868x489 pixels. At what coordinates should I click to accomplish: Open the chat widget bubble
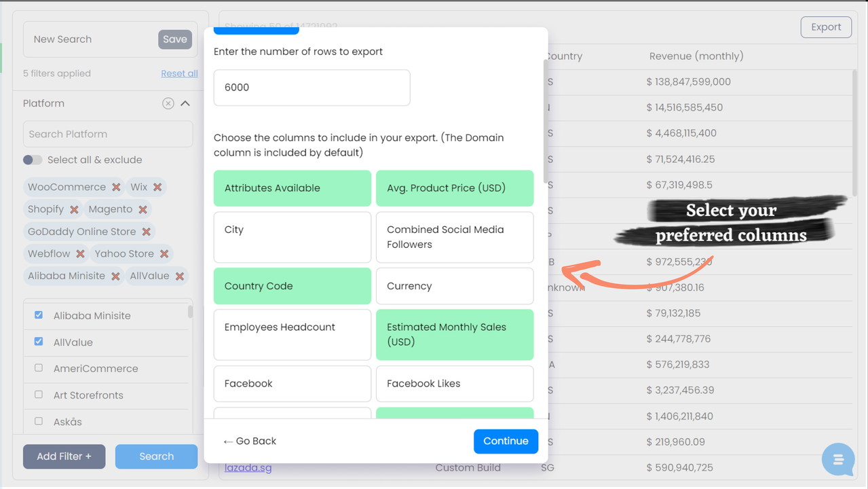pyautogui.click(x=837, y=460)
